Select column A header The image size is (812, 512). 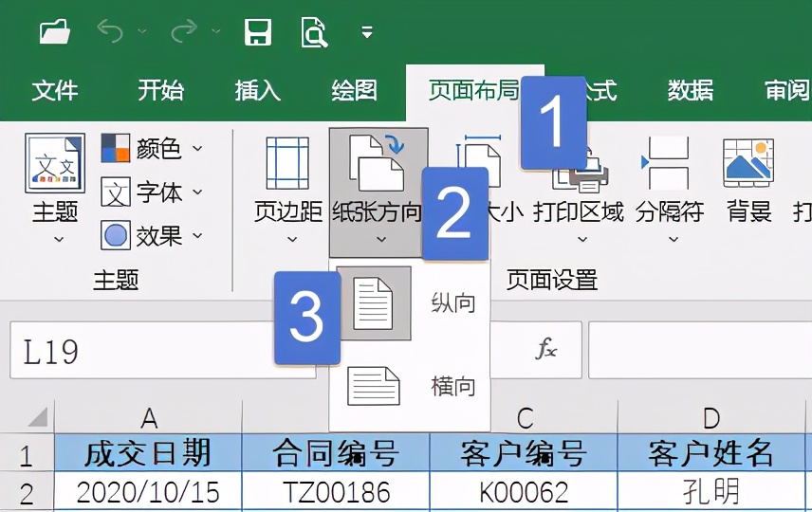148,417
